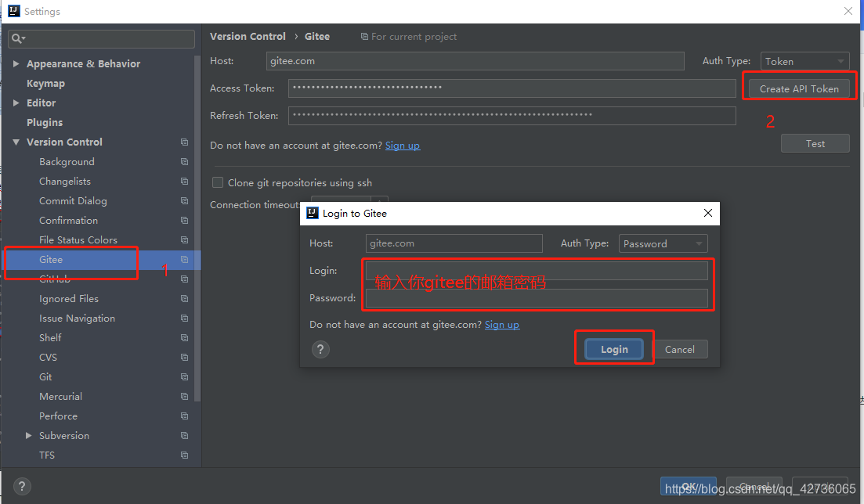The width and height of the screenshot is (864, 504).
Task: Open Changelists settings page
Action: 65,182
